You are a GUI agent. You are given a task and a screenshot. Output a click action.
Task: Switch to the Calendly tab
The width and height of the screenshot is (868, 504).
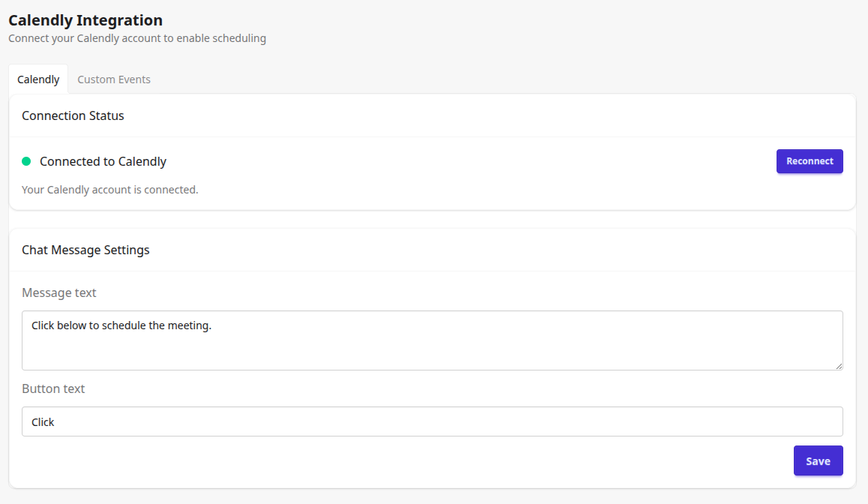tap(38, 79)
